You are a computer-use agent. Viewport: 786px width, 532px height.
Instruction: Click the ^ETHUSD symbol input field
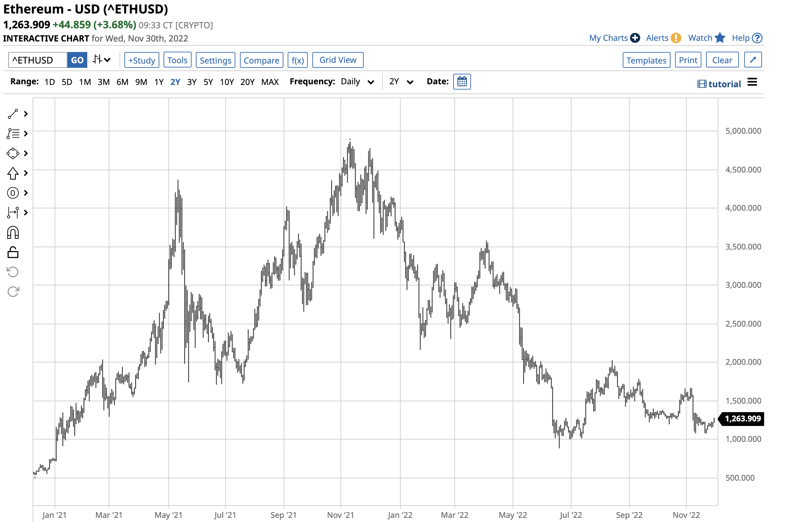[38, 60]
